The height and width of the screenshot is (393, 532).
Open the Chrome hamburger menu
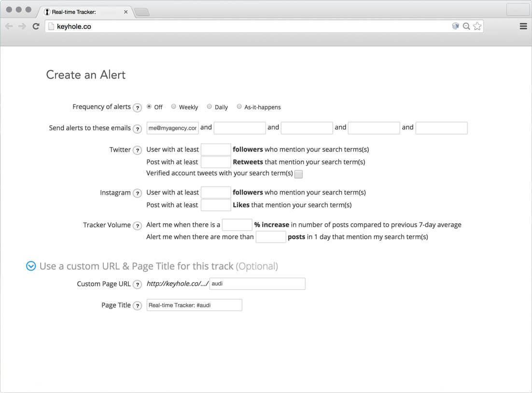(x=523, y=26)
